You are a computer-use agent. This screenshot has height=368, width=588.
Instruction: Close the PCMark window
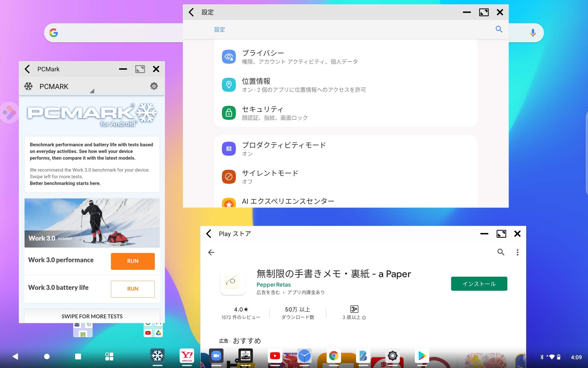[156, 69]
